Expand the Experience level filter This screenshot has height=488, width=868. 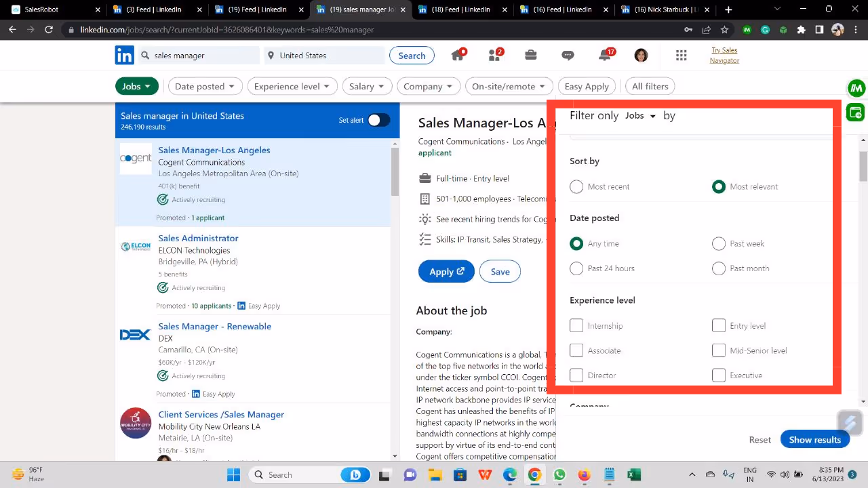[x=292, y=86]
